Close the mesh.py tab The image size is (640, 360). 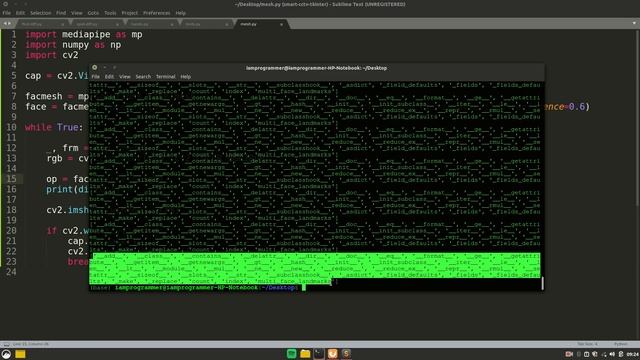coord(281,24)
